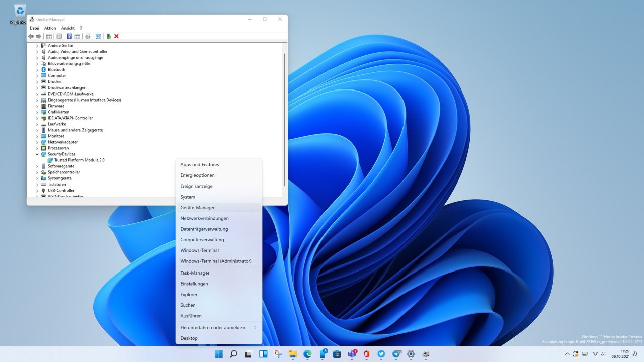Open Microsoft Store from taskbar
Viewport: 644px width, 362px height.
click(x=337, y=354)
